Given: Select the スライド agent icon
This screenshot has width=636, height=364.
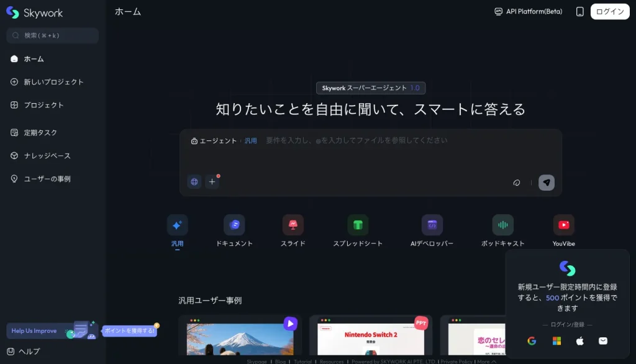Looking at the screenshot, I should click(x=293, y=225).
